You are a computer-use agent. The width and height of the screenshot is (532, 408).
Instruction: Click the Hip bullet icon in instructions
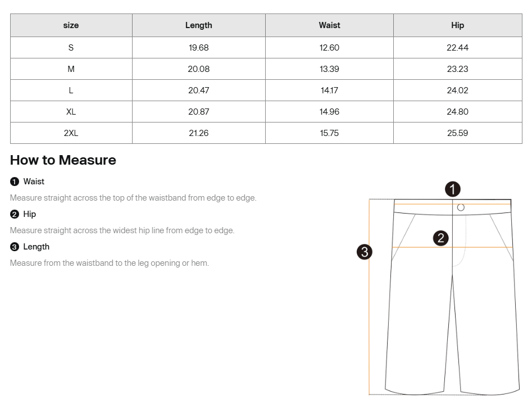click(x=15, y=215)
